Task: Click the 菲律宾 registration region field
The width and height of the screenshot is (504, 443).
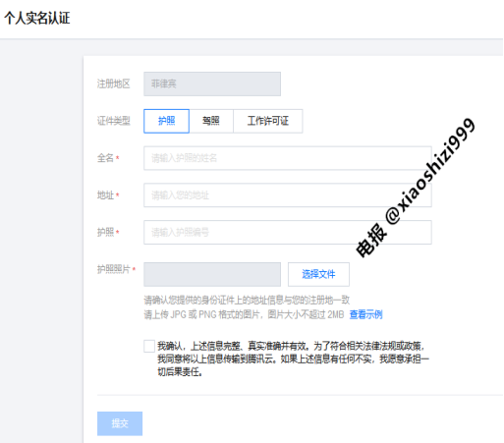Action: coord(212,84)
